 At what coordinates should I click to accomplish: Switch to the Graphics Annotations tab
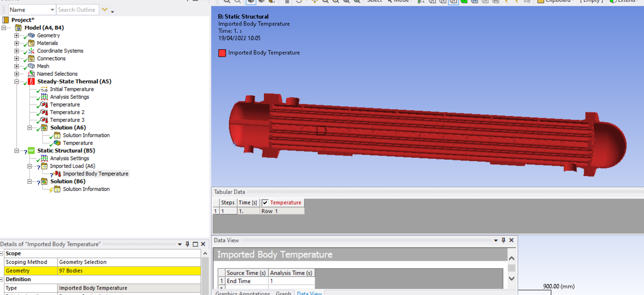pyautogui.click(x=243, y=293)
